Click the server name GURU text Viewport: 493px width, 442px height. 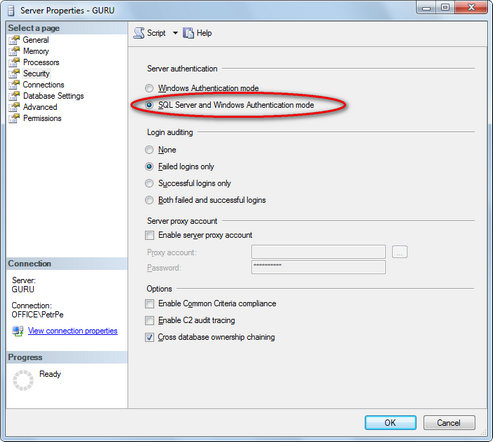coord(23,289)
